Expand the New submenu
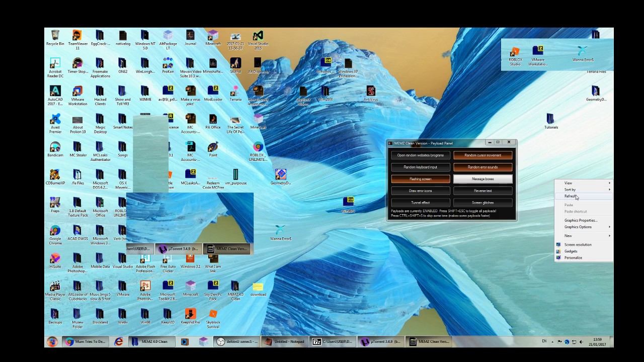This screenshot has width=644, height=362. 584,236
